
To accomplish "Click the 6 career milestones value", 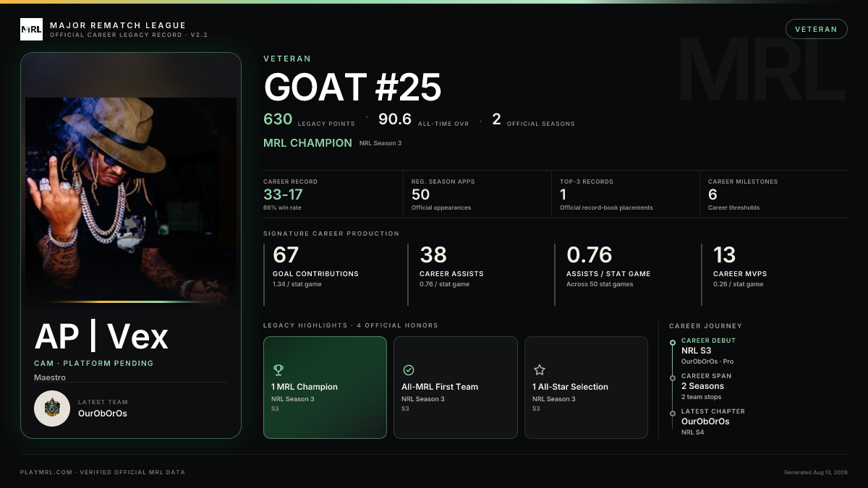I will 712,194.
